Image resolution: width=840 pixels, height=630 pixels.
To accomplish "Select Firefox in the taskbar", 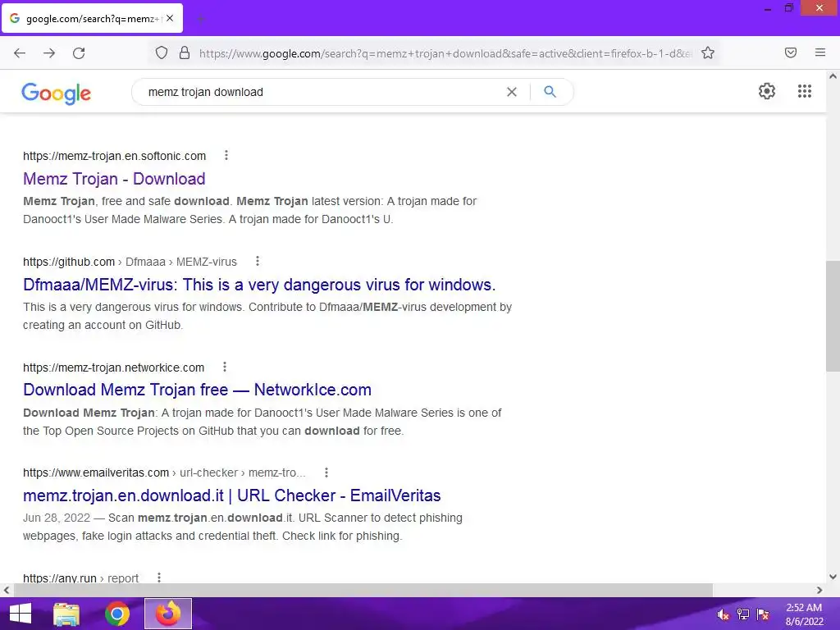I will coord(168,614).
